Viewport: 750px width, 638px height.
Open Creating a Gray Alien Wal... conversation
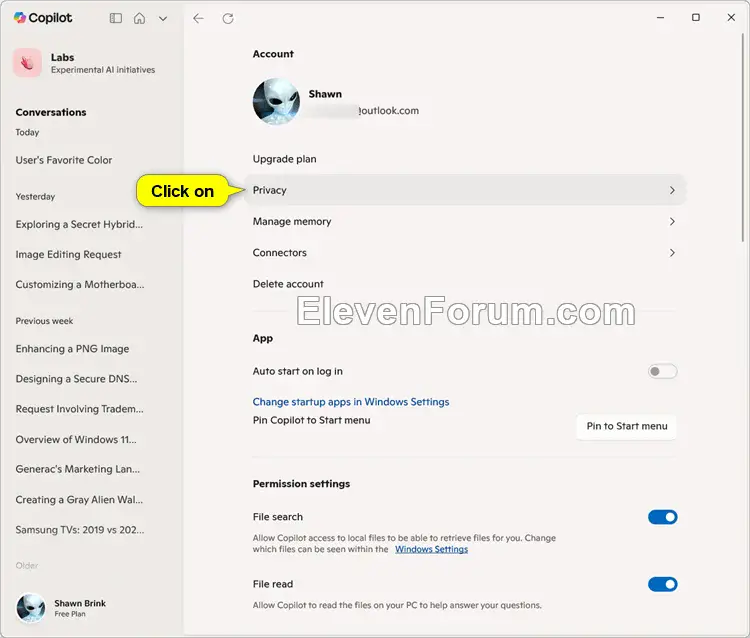pyautogui.click(x=79, y=500)
